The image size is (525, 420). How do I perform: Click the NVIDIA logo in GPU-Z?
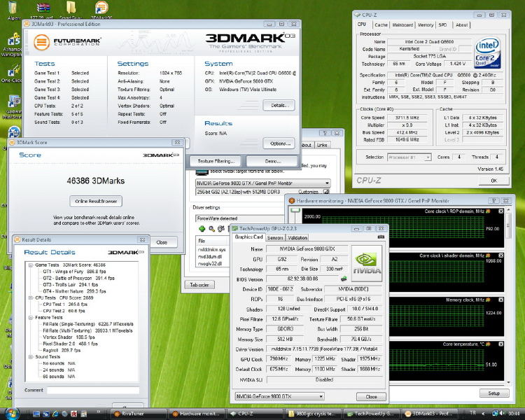(x=367, y=264)
